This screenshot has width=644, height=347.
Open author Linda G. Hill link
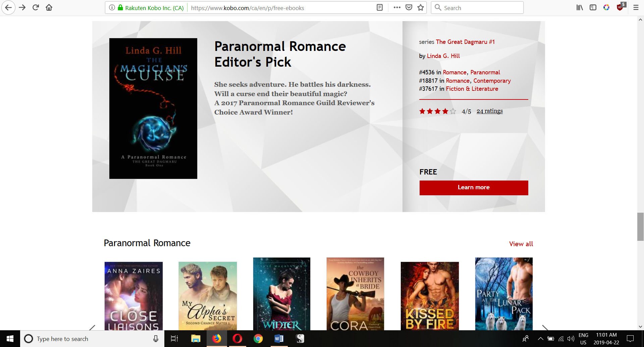[443, 56]
